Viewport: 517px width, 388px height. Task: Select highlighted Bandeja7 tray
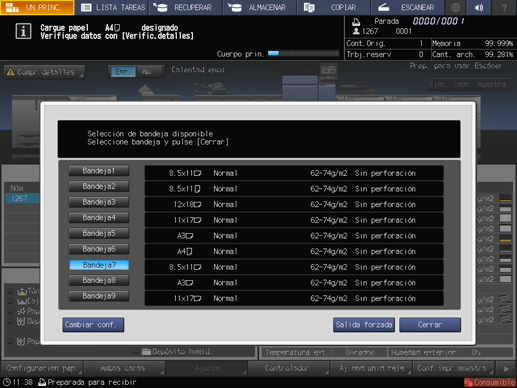click(x=99, y=265)
